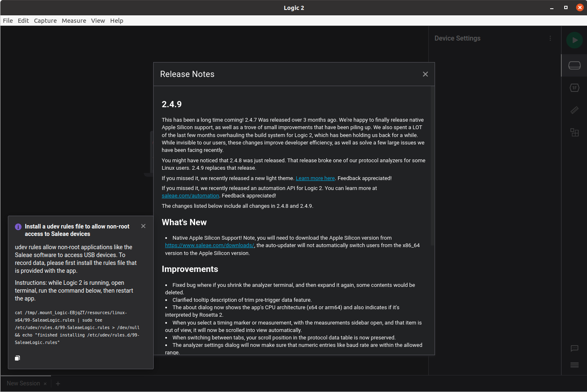Image resolution: width=587 pixels, height=392 pixels.
Task: Start capture with the green play button
Action: click(575, 40)
